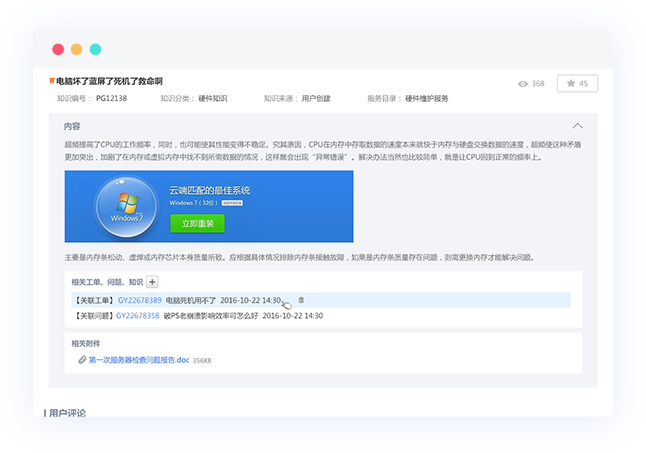This screenshot has width=646, height=453.
Task: Click the 【关联工单】 tag label
Action: (x=94, y=300)
